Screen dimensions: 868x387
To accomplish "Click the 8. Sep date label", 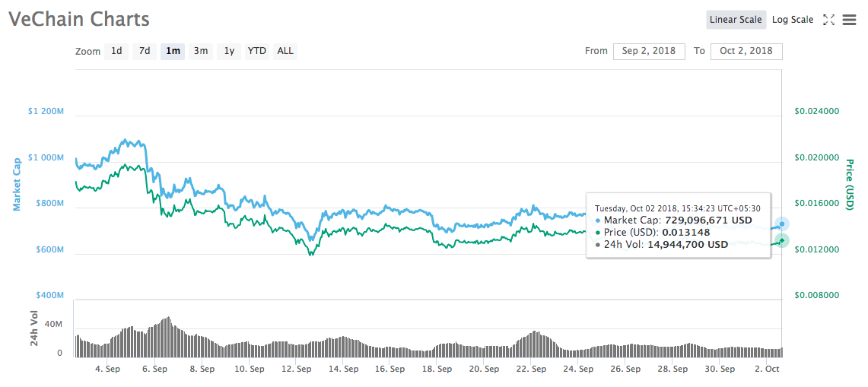I will 202,368.
